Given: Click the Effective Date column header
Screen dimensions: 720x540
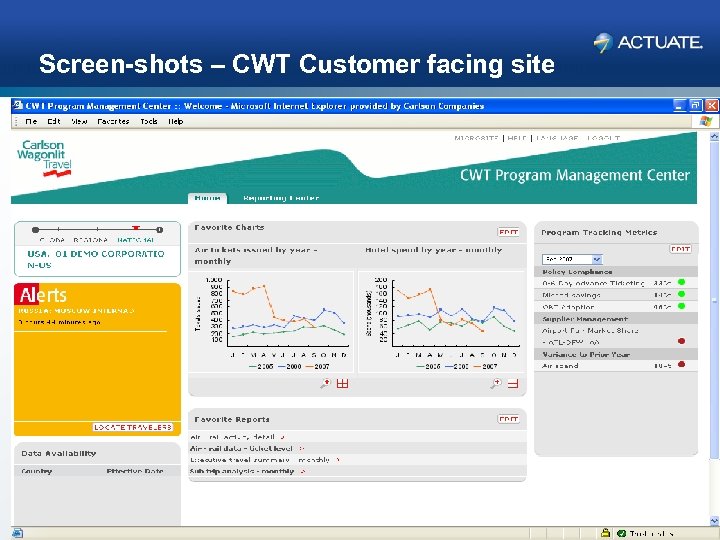Looking at the screenshot, I should (135, 471).
